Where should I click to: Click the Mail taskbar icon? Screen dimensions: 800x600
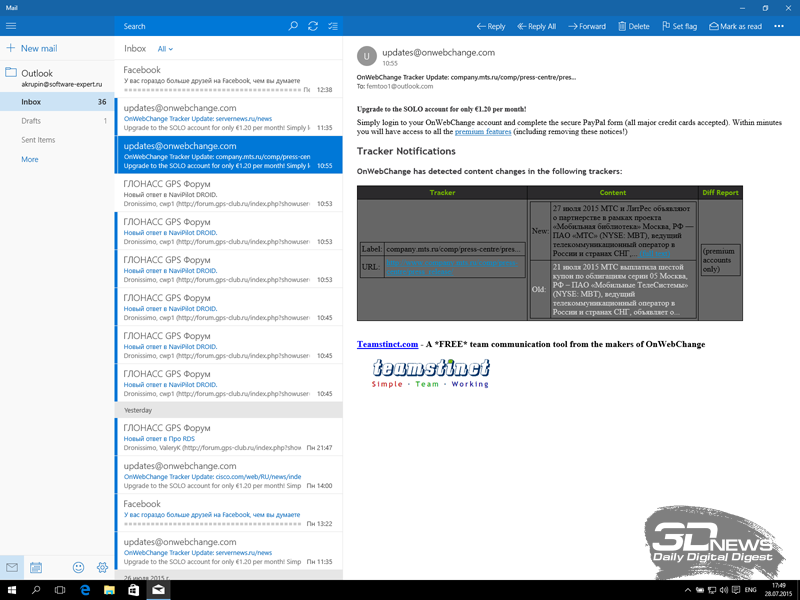click(x=158, y=590)
